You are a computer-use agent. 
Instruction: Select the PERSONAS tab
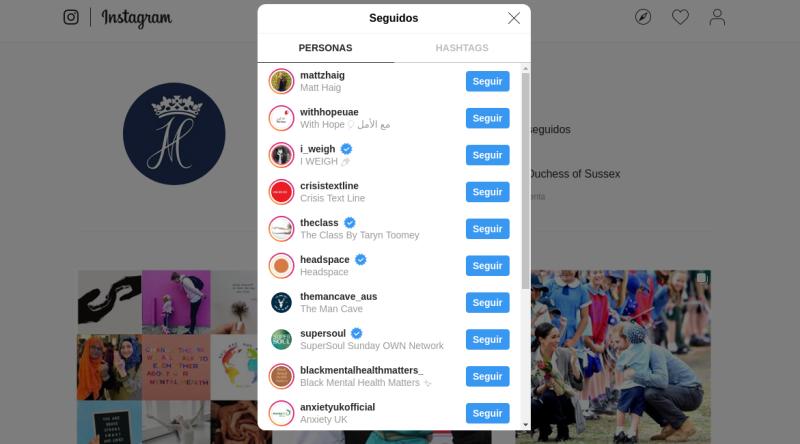pyautogui.click(x=326, y=48)
